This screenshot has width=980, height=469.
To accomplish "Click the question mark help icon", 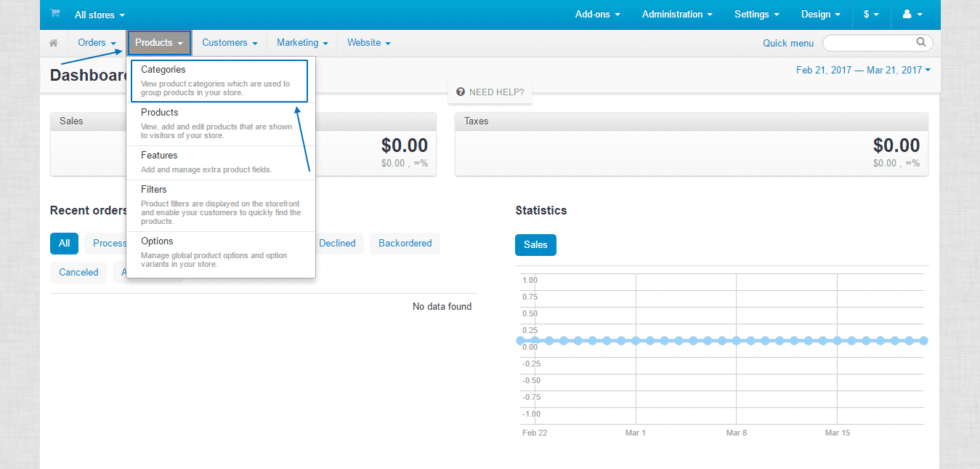I will coord(461,92).
